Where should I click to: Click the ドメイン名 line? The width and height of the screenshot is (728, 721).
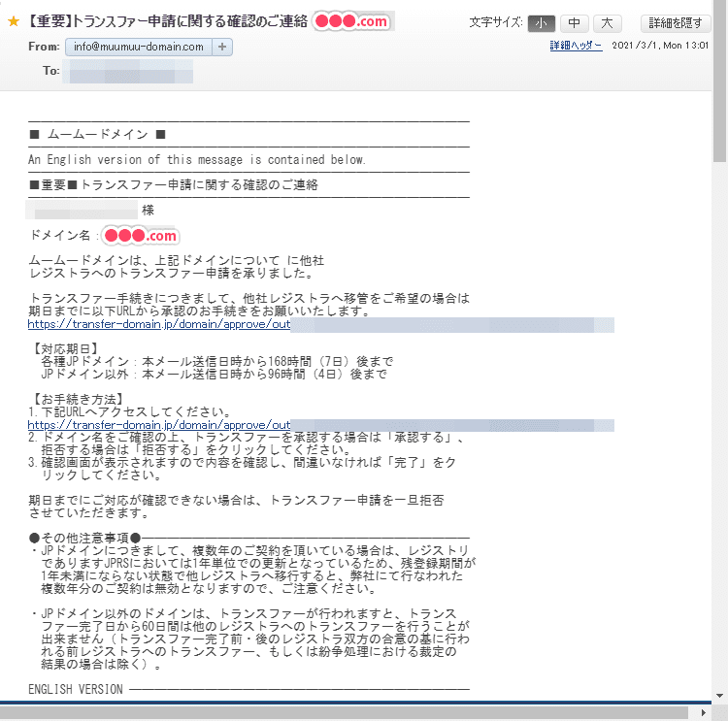pos(104,236)
